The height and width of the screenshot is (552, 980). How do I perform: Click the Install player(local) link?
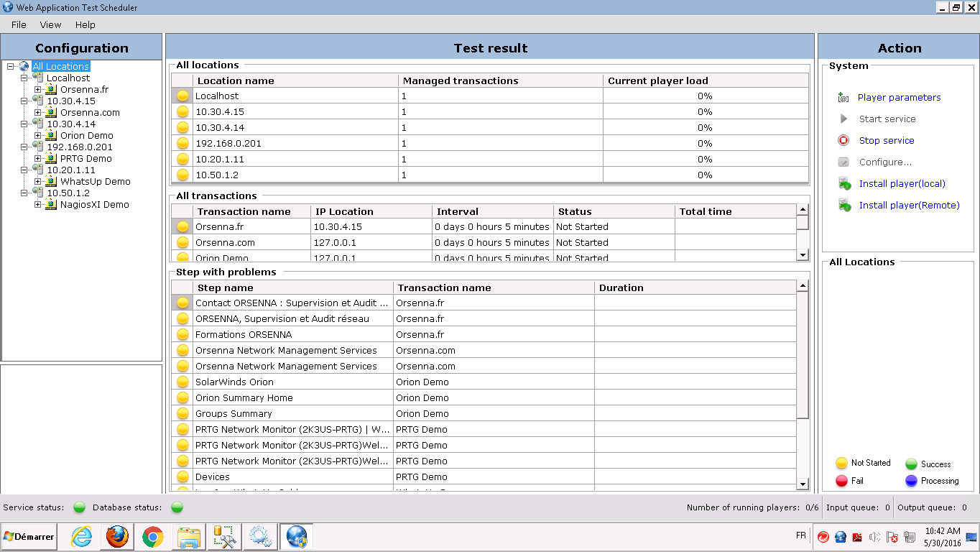902,184
